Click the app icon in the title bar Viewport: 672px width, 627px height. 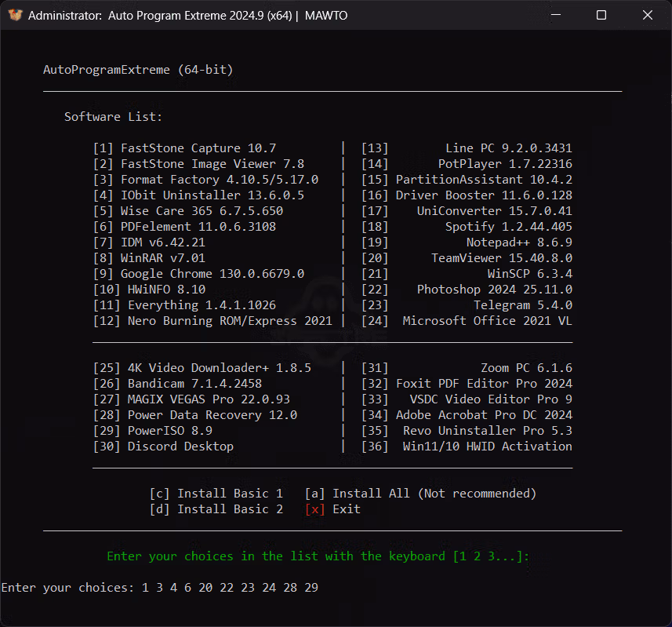pyautogui.click(x=15, y=15)
